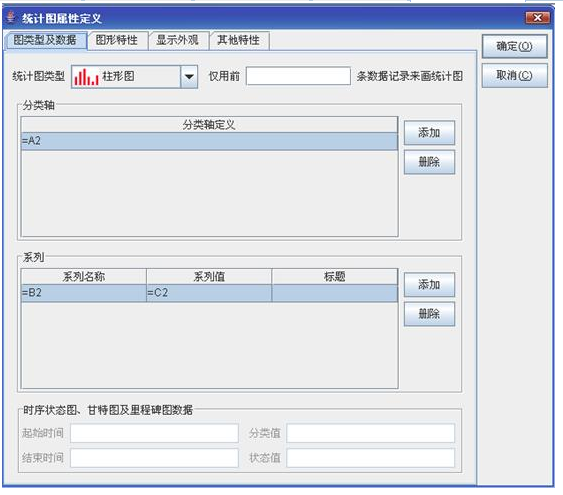Click the 仅用前 record count input field
This screenshot has height=495, width=563.
tap(298, 76)
